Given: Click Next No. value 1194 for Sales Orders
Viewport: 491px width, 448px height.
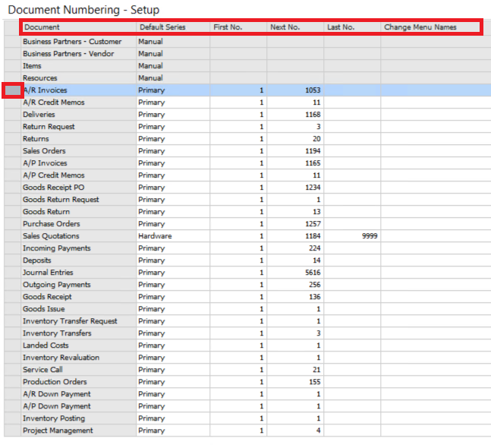Looking at the screenshot, I should 312,151.
